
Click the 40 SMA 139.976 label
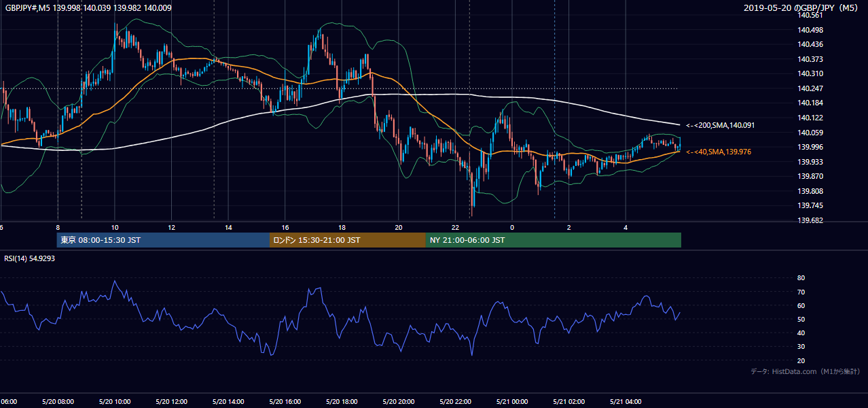coord(719,152)
